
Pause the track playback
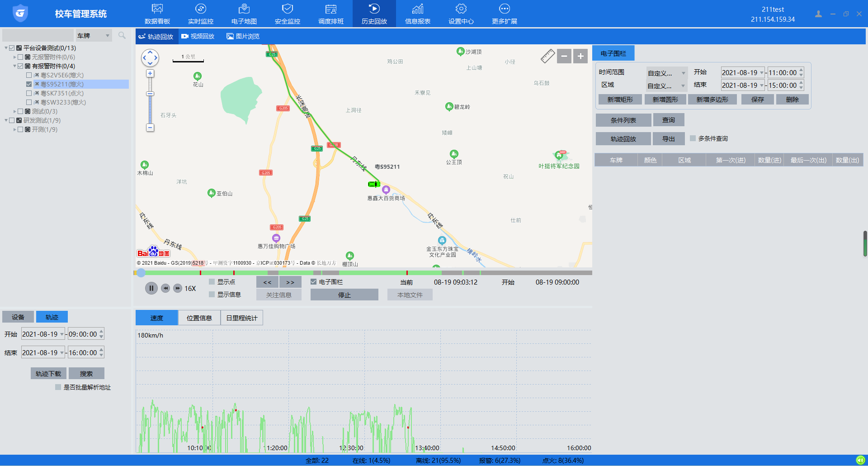point(151,288)
